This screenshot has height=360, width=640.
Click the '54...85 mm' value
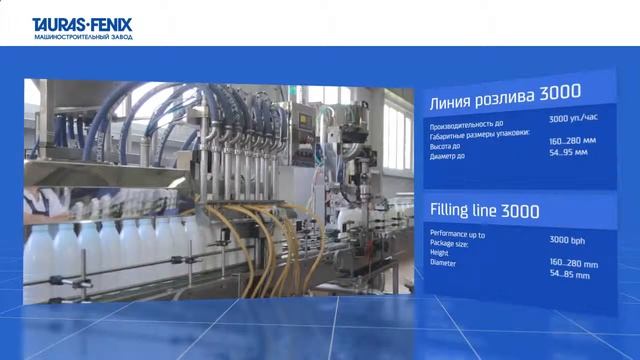569,275
